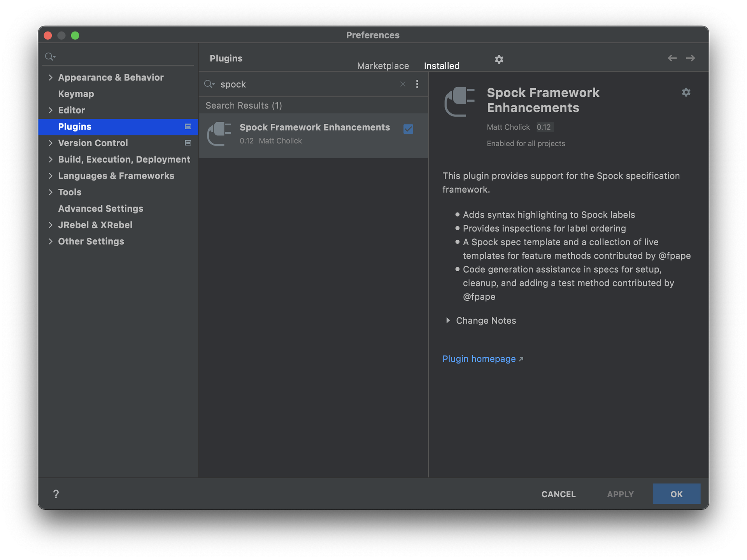This screenshot has width=747, height=560.
Task: Click the APPLY button
Action: pyautogui.click(x=620, y=494)
